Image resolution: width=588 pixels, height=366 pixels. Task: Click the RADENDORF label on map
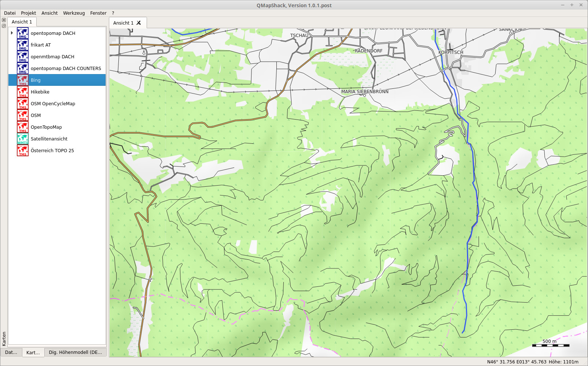click(368, 51)
